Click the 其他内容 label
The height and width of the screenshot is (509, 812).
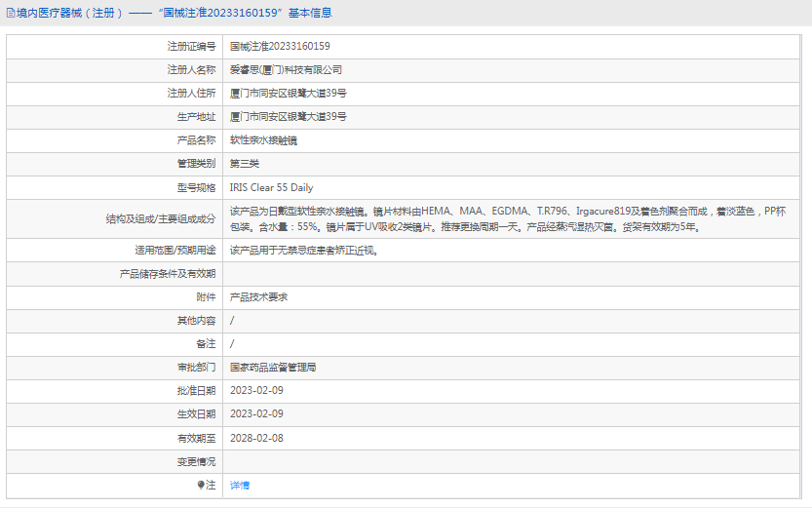(x=196, y=321)
